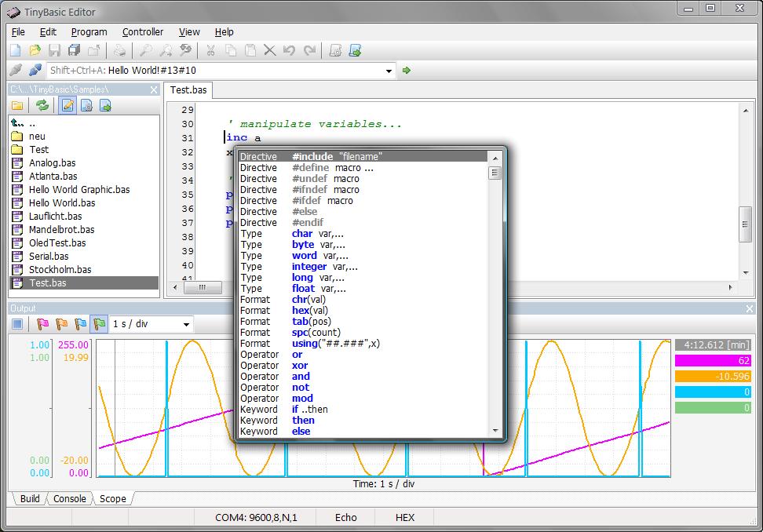Switch to the Console tab
This screenshot has height=532, width=763.
[69, 498]
